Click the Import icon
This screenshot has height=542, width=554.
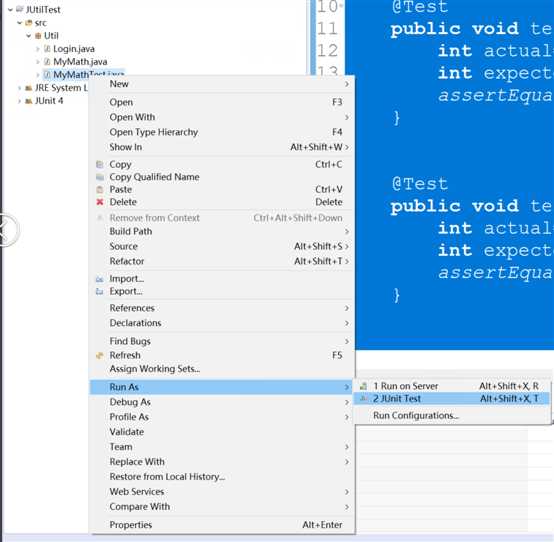(x=100, y=279)
